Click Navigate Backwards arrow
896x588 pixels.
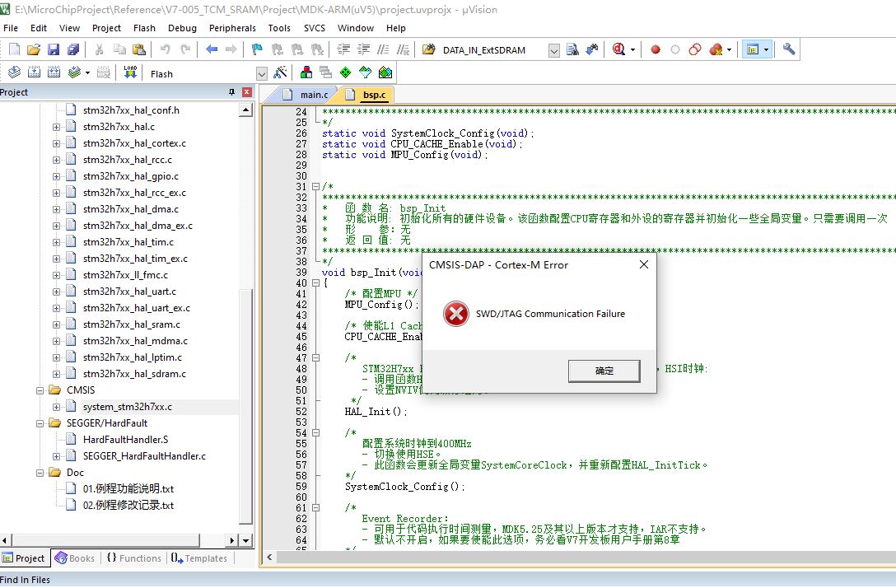(x=212, y=49)
